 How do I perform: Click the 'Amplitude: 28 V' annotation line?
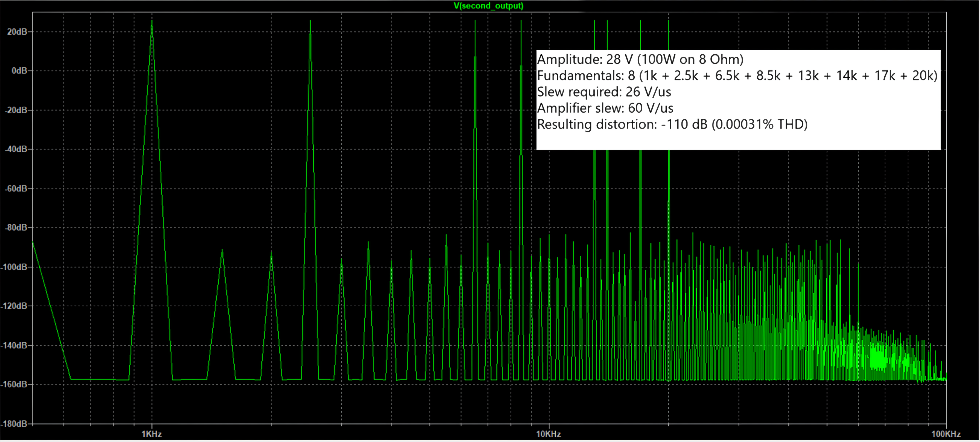640,59
